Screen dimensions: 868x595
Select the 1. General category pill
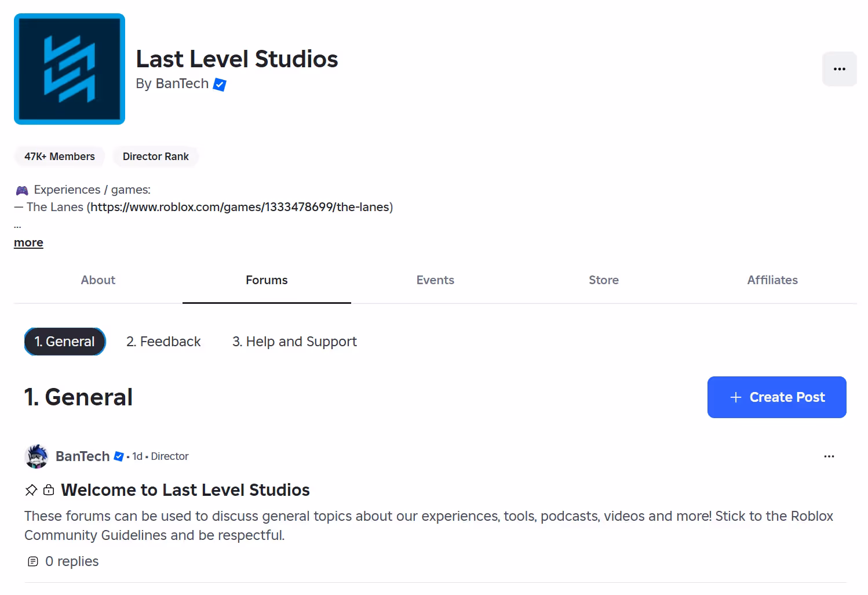click(x=64, y=342)
